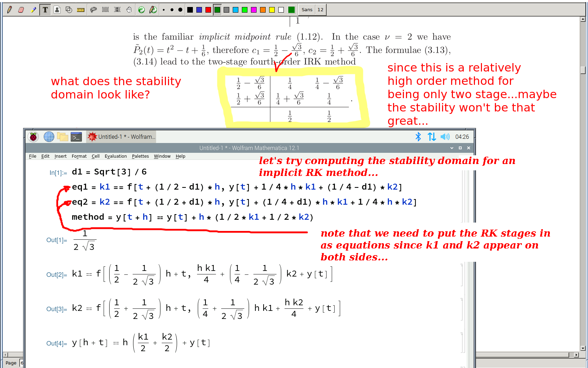Select the Hand pan tool
This screenshot has width=588, height=368.
pos(129,10)
